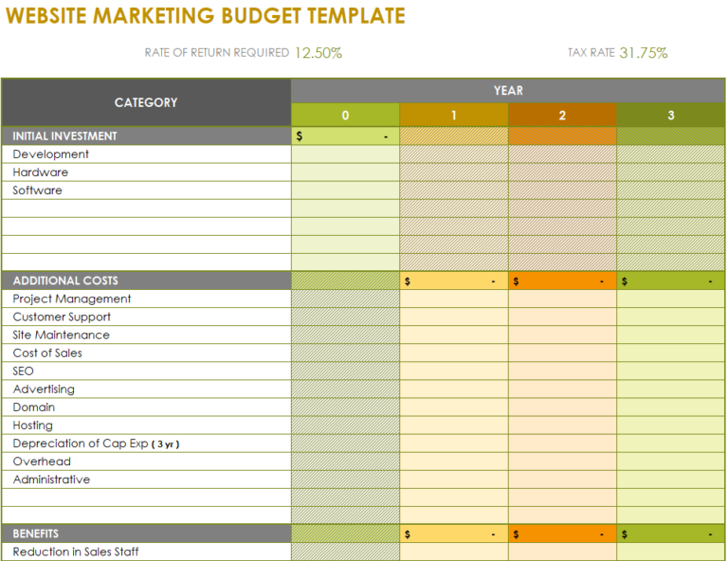Select the Advertising Year 2 cell
This screenshot has width=728, height=561.
tap(562, 389)
